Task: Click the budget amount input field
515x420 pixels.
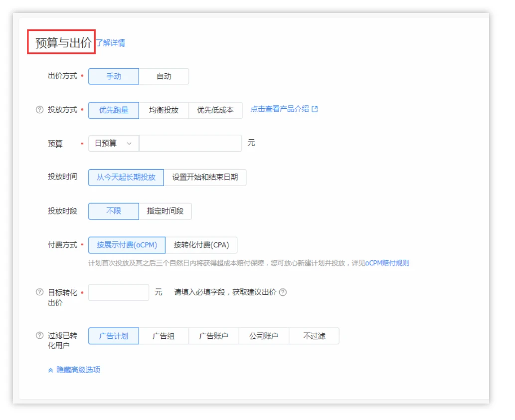Action: (190, 143)
